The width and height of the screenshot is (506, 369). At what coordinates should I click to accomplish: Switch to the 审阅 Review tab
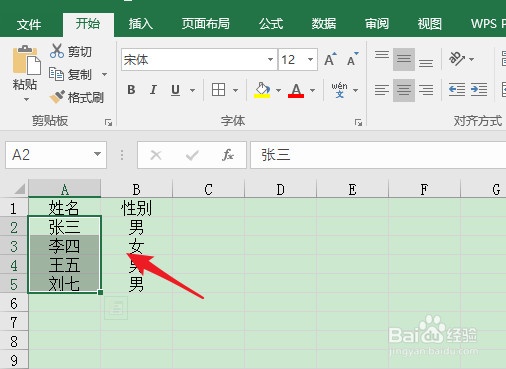pos(377,24)
